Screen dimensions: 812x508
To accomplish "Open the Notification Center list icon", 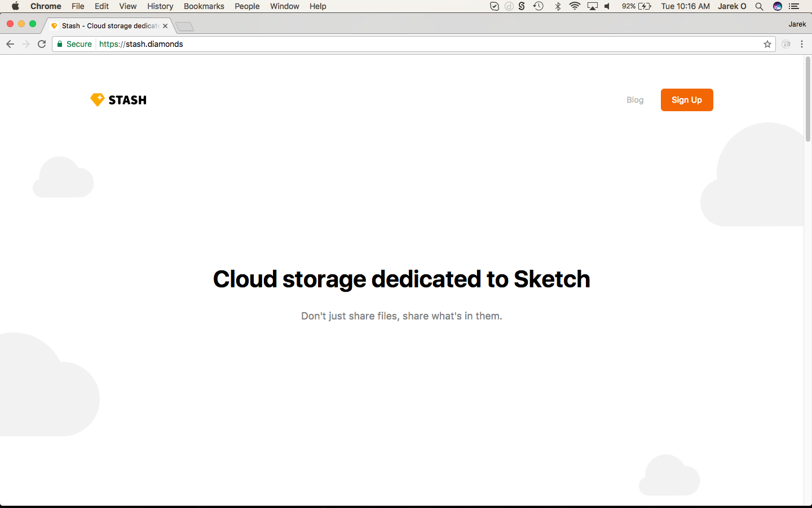I will [794, 6].
